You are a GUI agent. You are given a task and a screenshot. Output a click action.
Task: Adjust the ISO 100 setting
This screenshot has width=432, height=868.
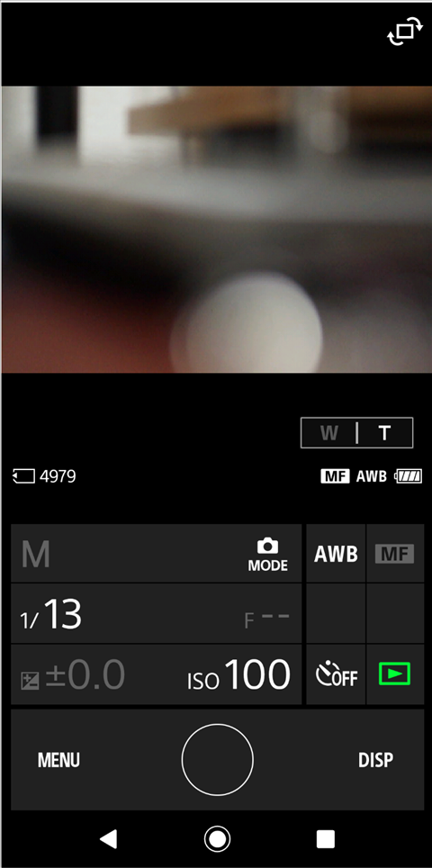(238, 675)
